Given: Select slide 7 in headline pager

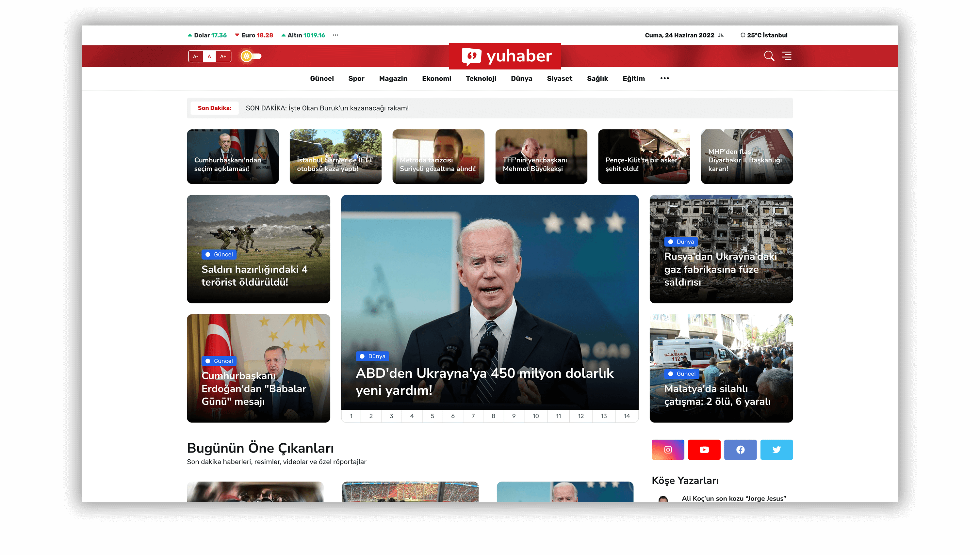Looking at the screenshot, I should pyautogui.click(x=473, y=416).
